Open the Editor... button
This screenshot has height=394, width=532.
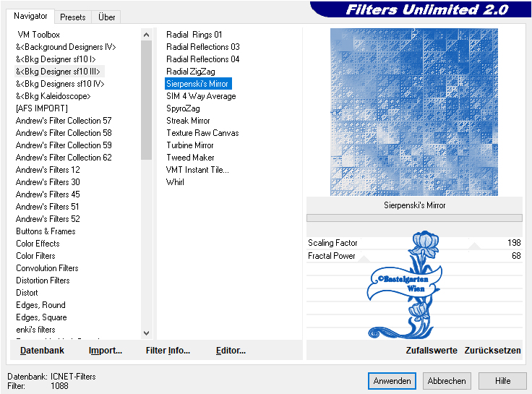(x=231, y=350)
